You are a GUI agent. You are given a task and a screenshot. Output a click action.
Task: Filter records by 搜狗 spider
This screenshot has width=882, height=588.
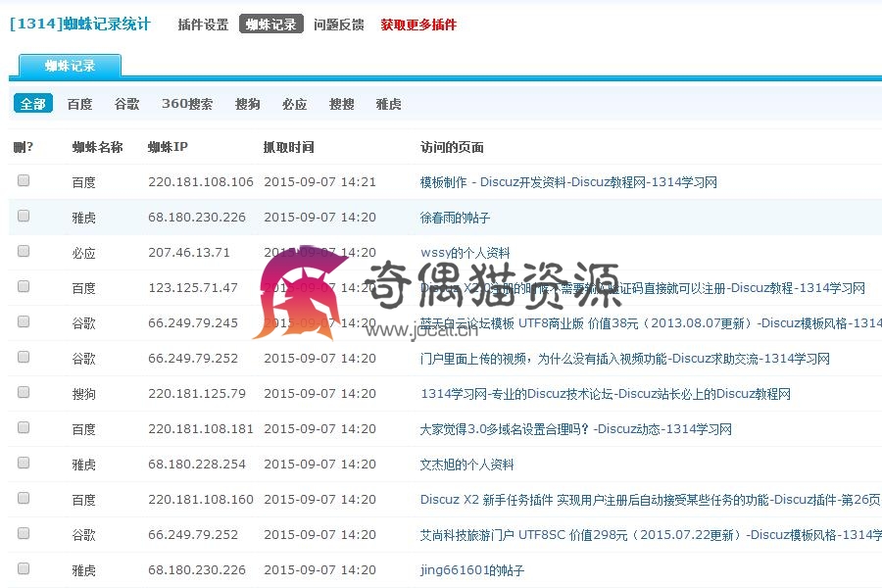pos(248,104)
